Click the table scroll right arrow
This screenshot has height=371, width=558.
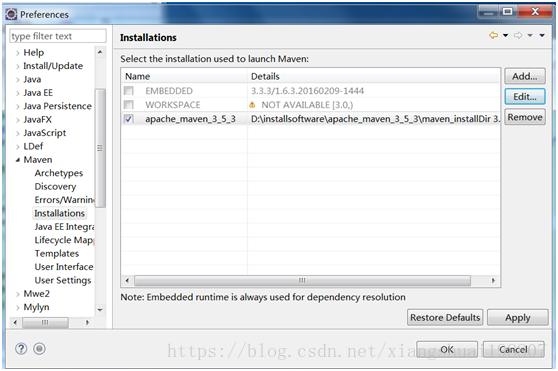point(493,280)
